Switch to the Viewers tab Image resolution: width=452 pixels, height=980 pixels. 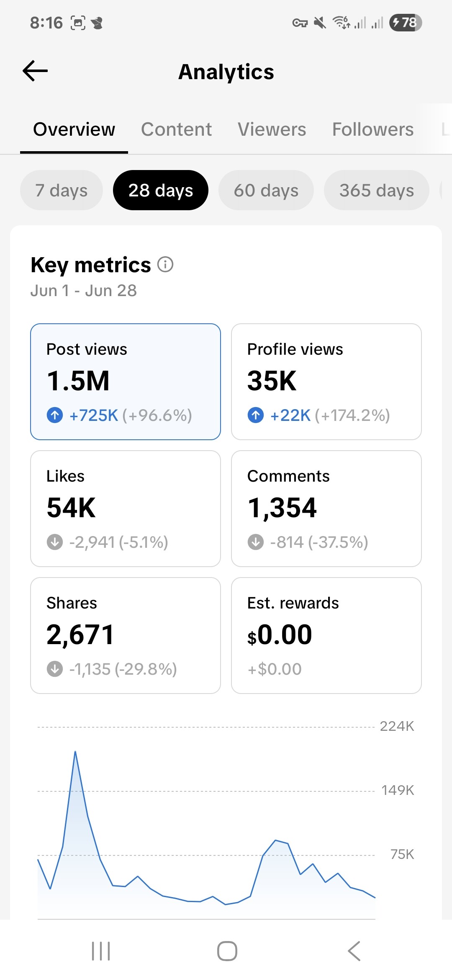click(272, 129)
